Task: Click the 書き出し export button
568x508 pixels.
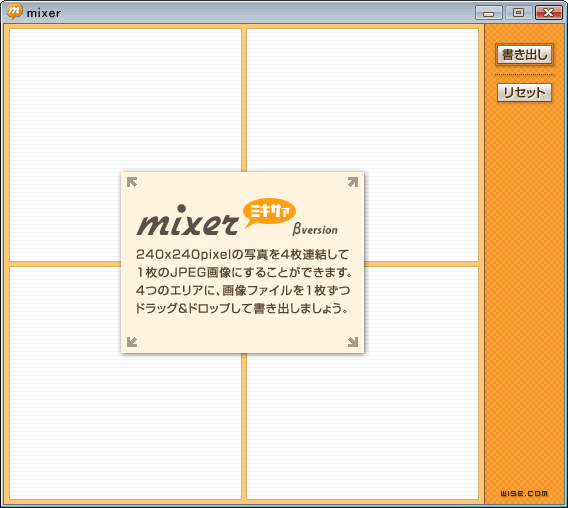Action: click(524, 55)
